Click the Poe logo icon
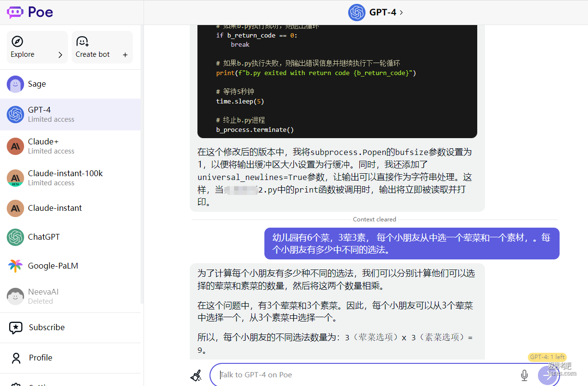The height and width of the screenshot is (386, 588). [x=15, y=12]
